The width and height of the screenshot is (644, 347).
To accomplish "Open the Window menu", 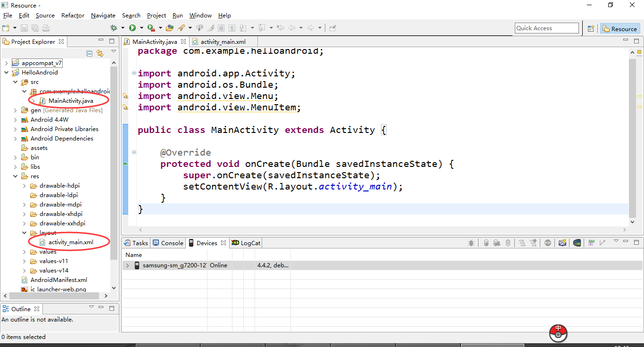I will tap(200, 15).
